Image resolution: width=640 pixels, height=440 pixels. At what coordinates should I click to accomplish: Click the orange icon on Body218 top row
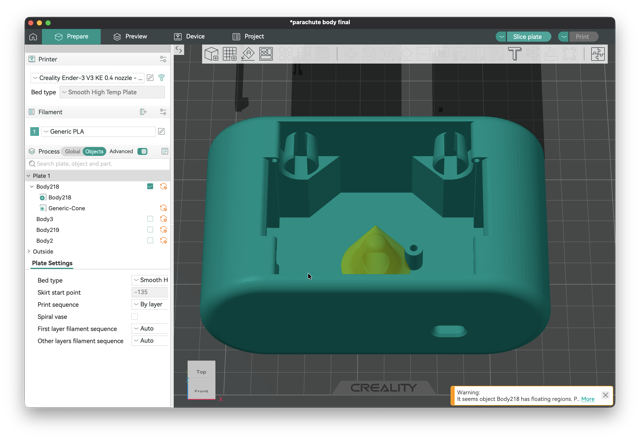(x=163, y=187)
